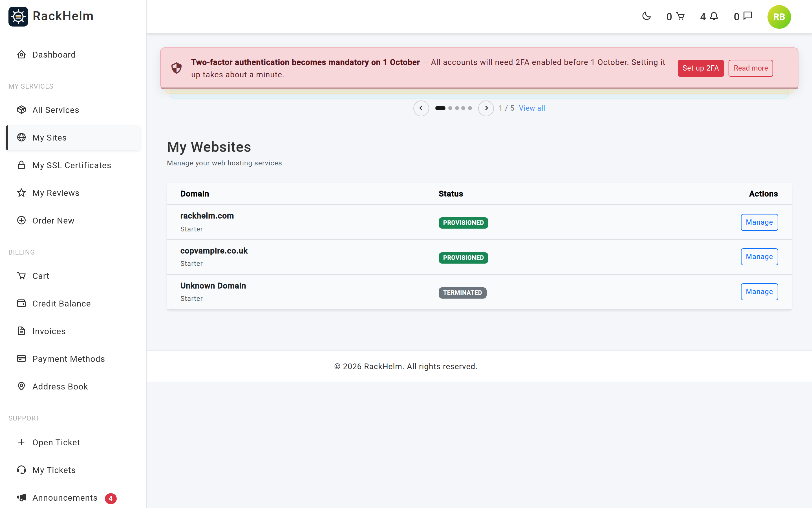
Task: Open messages chat bubble icon
Action: pos(748,16)
